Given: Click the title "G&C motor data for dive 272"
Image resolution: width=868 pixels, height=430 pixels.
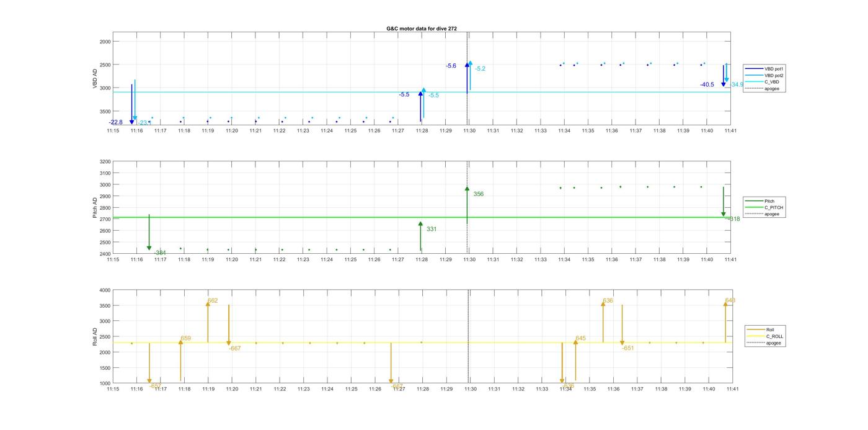Looking at the screenshot, I should click(422, 29).
